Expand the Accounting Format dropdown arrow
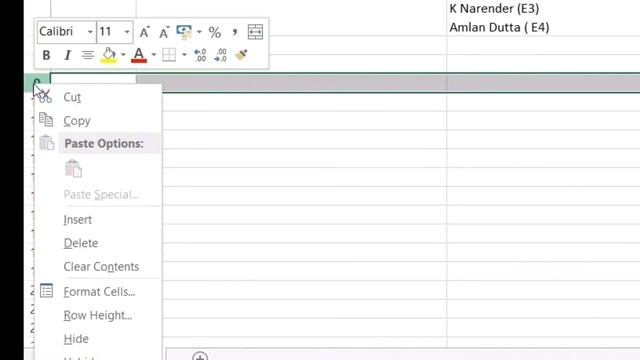The height and width of the screenshot is (360, 640). click(199, 32)
